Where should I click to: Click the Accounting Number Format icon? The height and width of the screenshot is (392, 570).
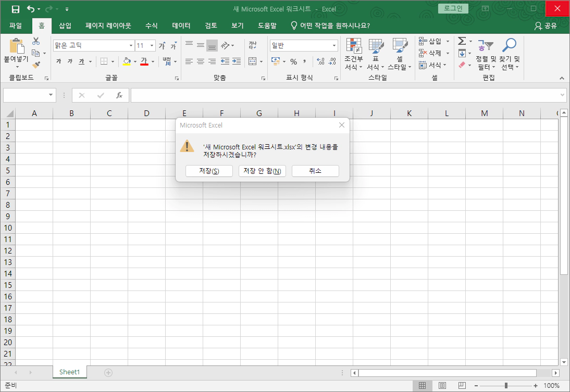click(276, 61)
